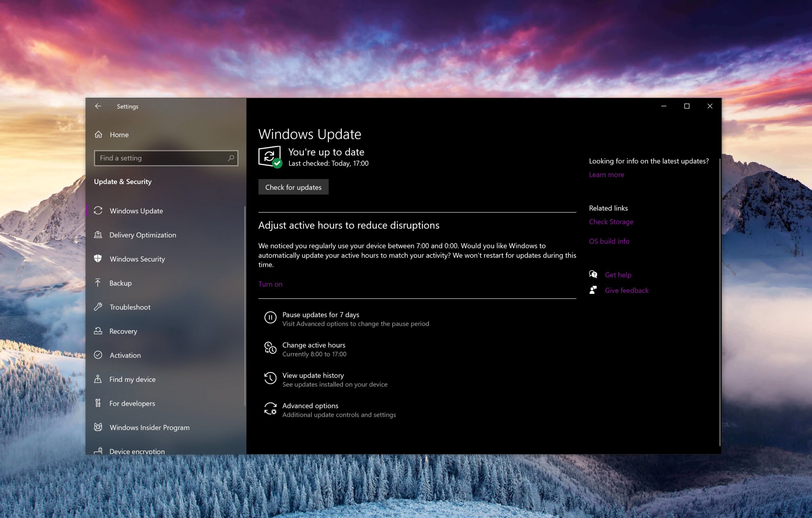Click the Get help link

tap(618, 275)
